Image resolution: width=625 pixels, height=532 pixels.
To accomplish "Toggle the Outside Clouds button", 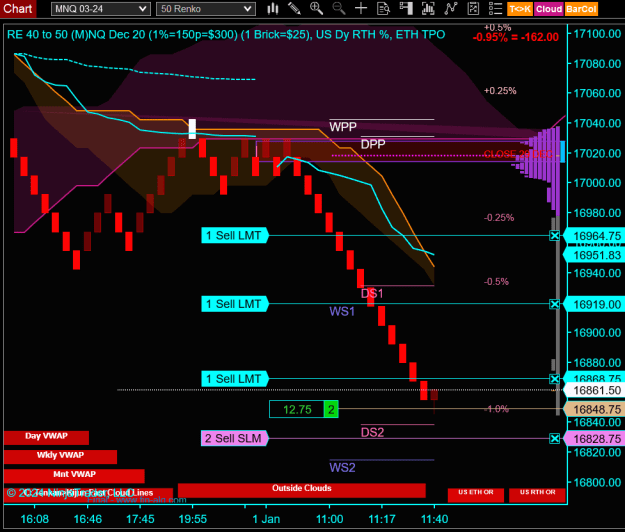I will [302, 490].
